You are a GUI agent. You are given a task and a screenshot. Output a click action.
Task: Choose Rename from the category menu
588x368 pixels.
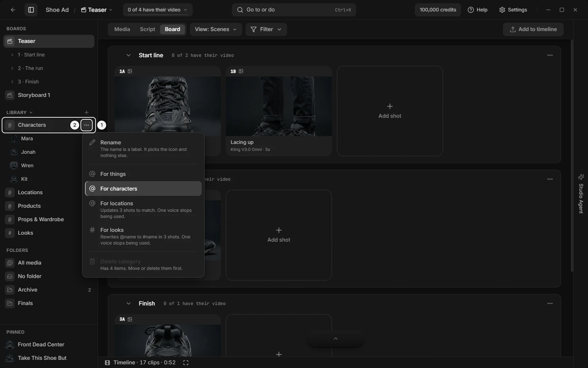(x=143, y=149)
